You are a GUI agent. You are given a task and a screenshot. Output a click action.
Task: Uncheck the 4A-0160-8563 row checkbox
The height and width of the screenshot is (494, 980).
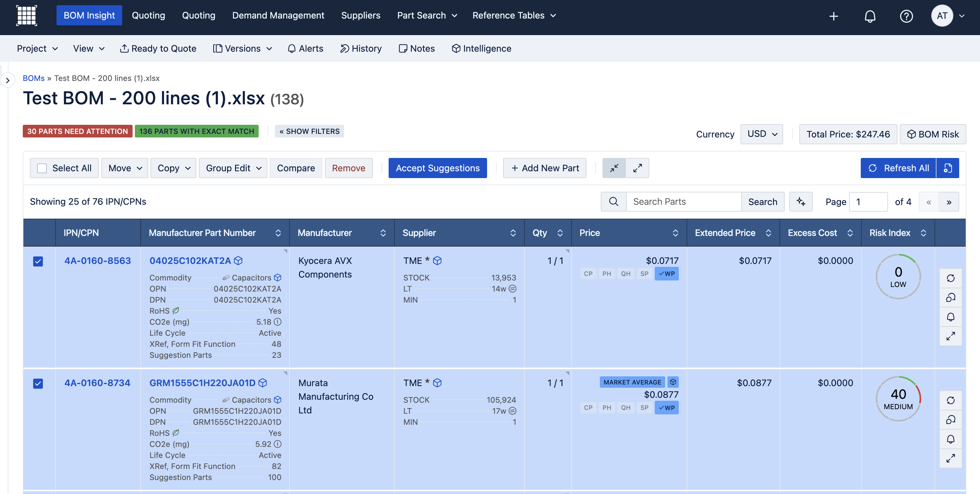coord(38,261)
